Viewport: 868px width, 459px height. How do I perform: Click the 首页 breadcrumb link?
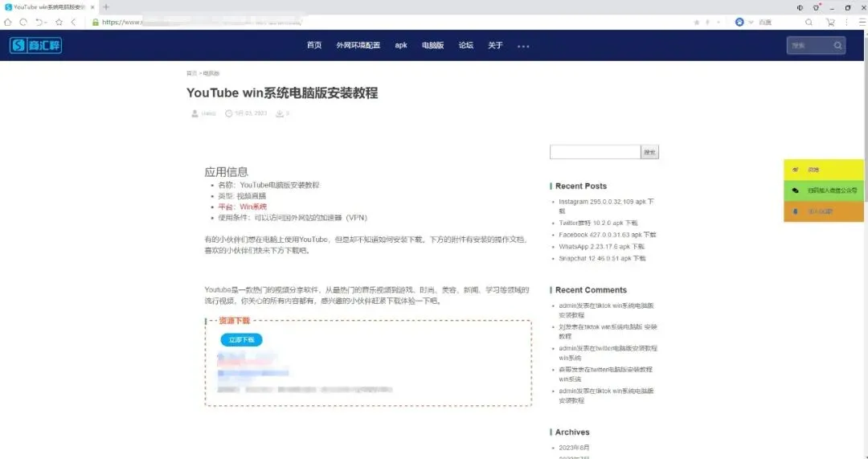coord(191,73)
